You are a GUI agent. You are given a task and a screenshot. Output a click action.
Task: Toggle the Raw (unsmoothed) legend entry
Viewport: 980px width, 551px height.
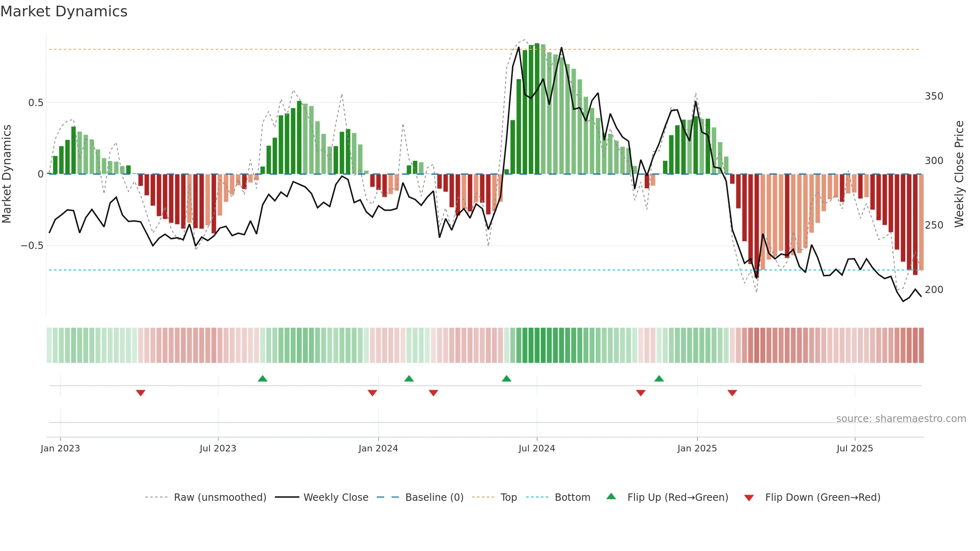[206, 497]
